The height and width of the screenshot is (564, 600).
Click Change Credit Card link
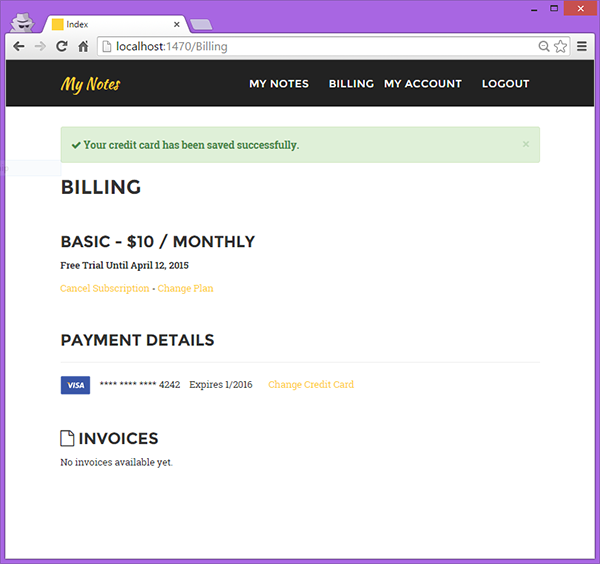pyautogui.click(x=311, y=385)
